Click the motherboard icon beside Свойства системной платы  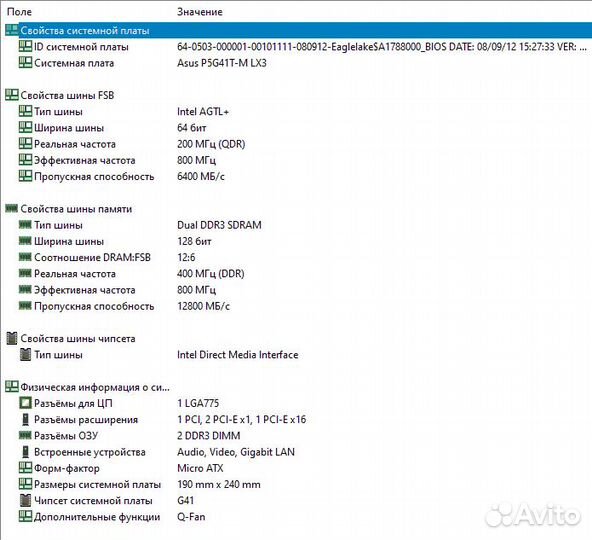click(12, 30)
